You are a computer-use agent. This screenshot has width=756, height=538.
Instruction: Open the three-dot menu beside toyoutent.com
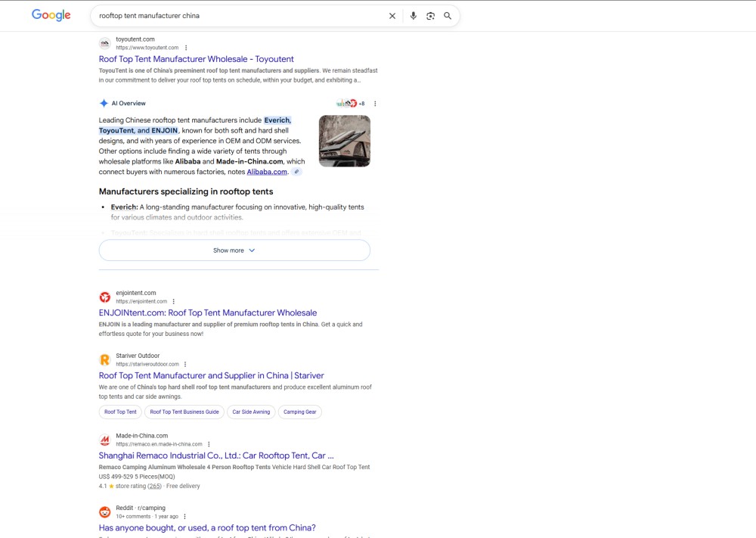[186, 47]
